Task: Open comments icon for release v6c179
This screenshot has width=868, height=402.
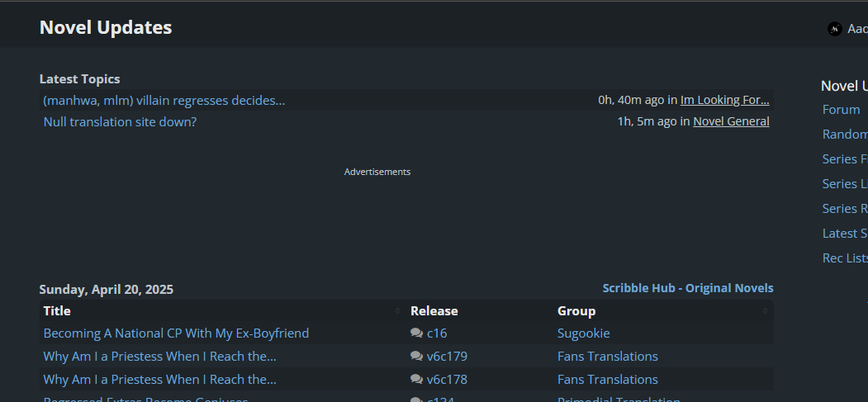Action: coord(416,357)
